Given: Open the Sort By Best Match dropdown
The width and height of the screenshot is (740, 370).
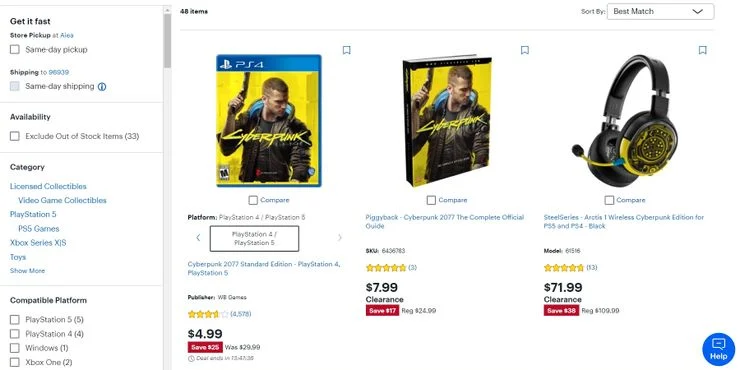Looking at the screenshot, I should [x=660, y=11].
